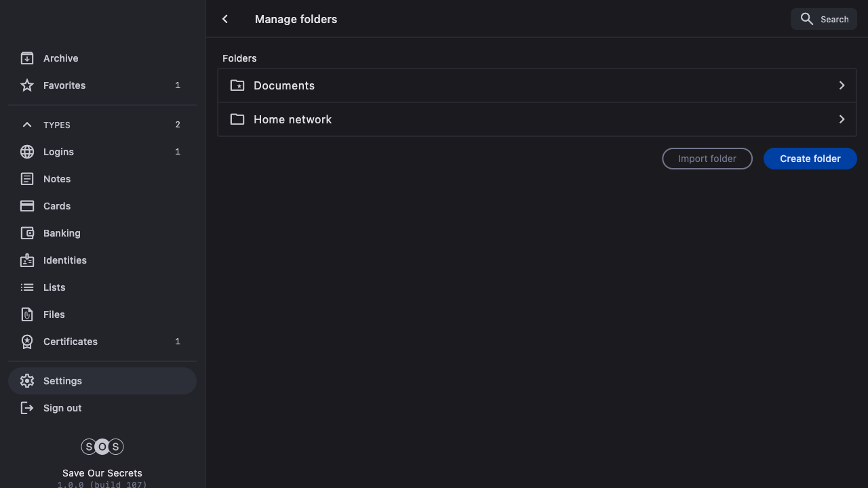Click the Identities badge icon
868x488 pixels.
pyautogui.click(x=27, y=260)
